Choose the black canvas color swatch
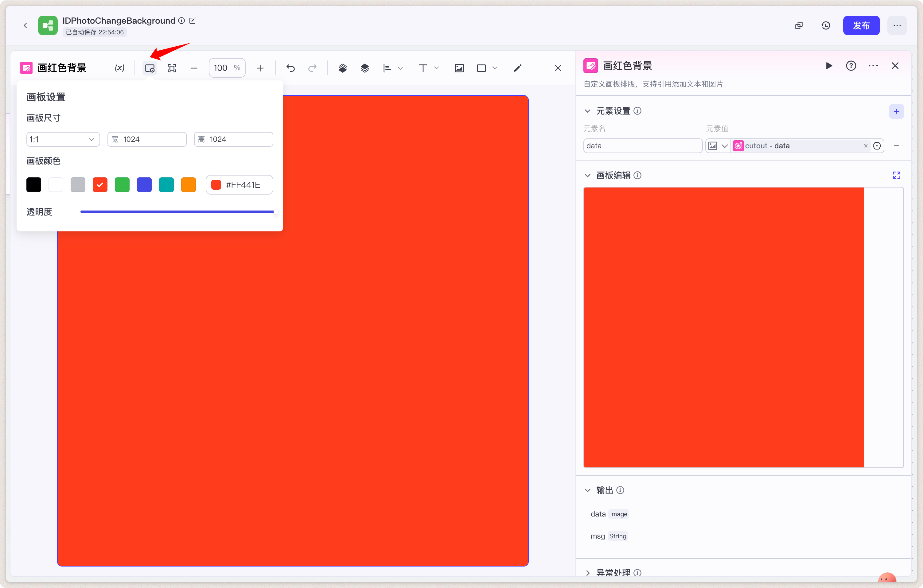The height and width of the screenshot is (588, 923). point(34,185)
